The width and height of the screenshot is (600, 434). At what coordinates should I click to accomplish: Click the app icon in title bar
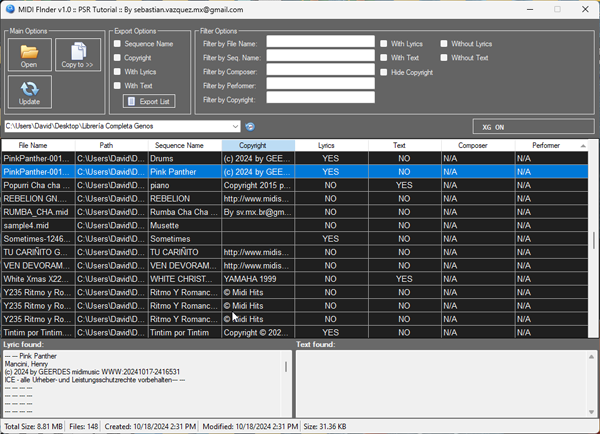pyautogui.click(x=10, y=10)
